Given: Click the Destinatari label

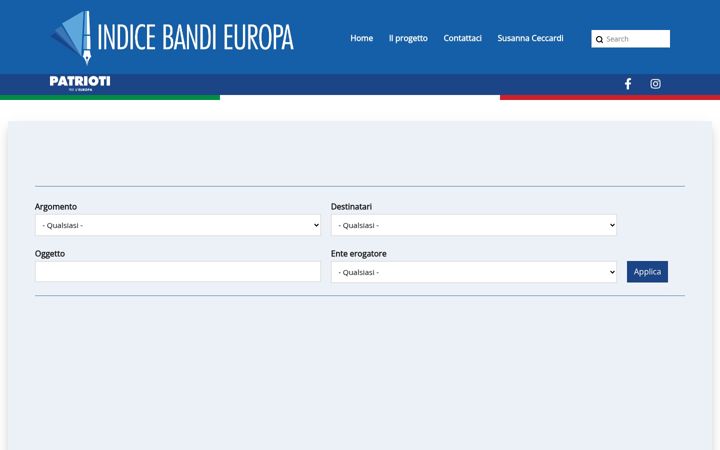Looking at the screenshot, I should point(351,207).
